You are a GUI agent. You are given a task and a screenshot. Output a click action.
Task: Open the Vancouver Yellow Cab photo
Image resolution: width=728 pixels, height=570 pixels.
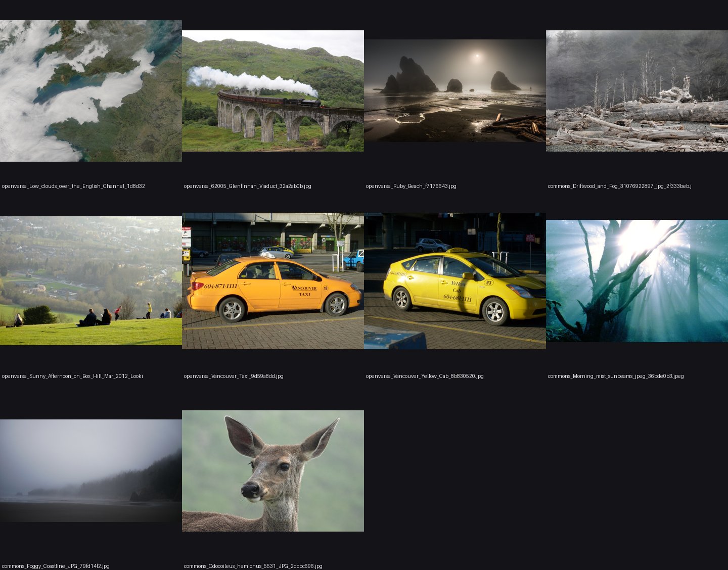pos(455,281)
